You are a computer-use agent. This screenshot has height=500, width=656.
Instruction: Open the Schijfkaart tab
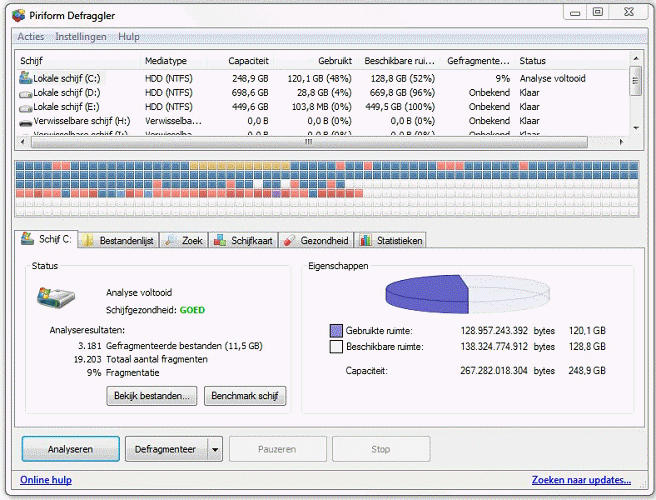(x=243, y=241)
